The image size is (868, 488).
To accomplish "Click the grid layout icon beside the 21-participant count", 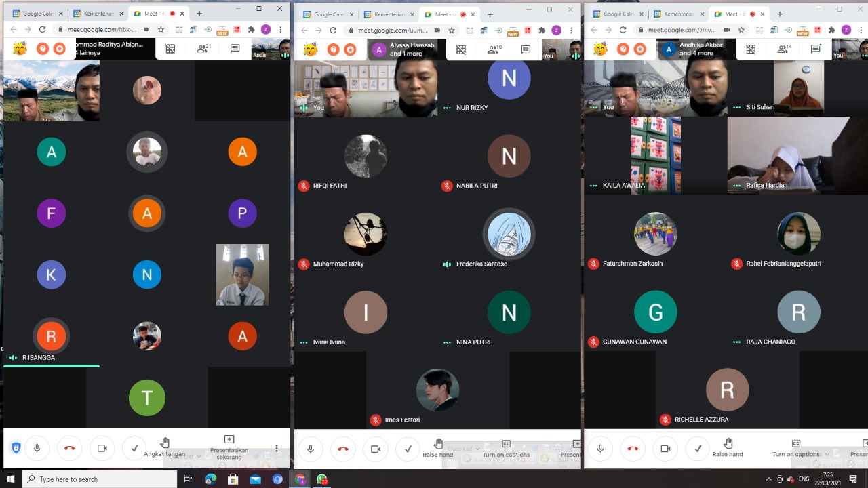I will click(x=170, y=49).
